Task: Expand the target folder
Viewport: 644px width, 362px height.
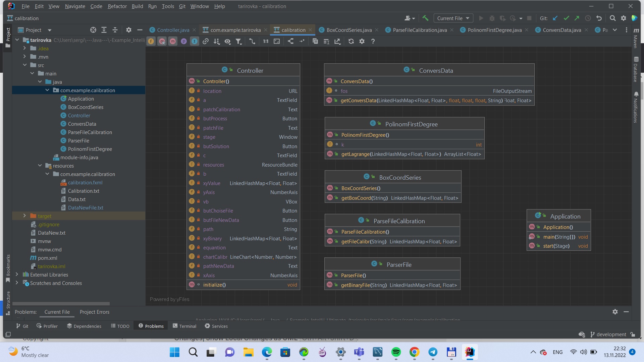Action: pyautogui.click(x=24, y=216)
